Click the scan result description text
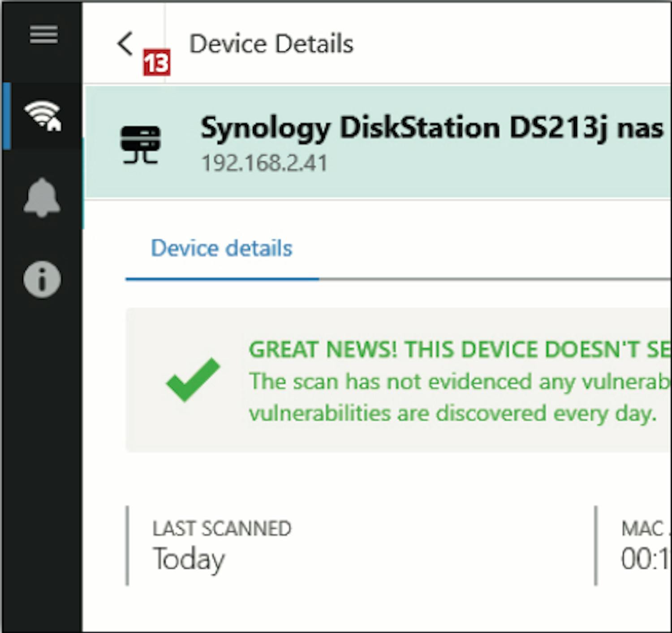The height and width of the screenshot is (633, 672). tap(452, 398)
